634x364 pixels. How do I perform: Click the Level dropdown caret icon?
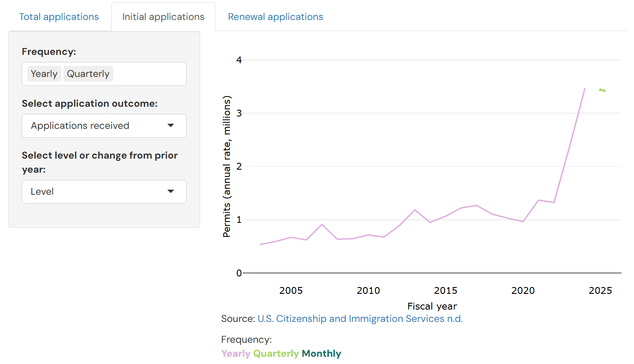(x=170, y=192)
